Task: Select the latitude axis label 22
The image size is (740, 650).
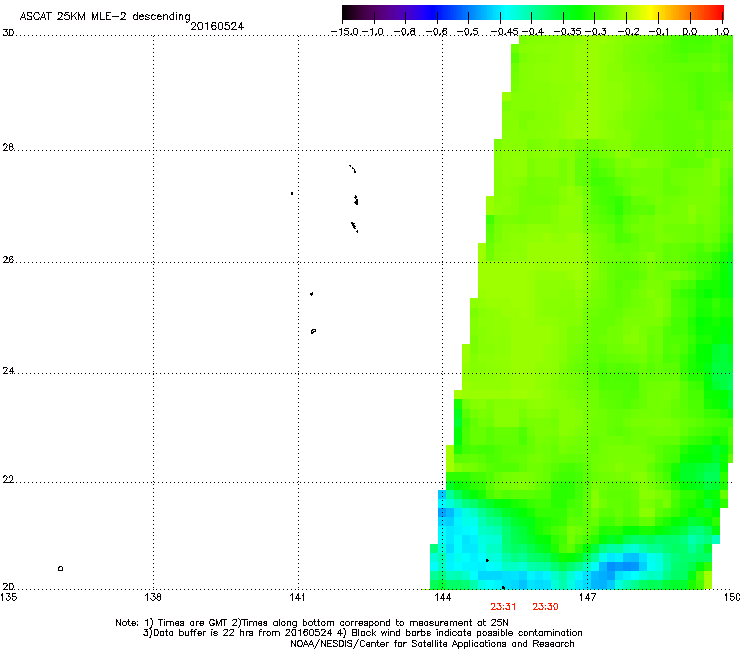Action: (8, 480)
